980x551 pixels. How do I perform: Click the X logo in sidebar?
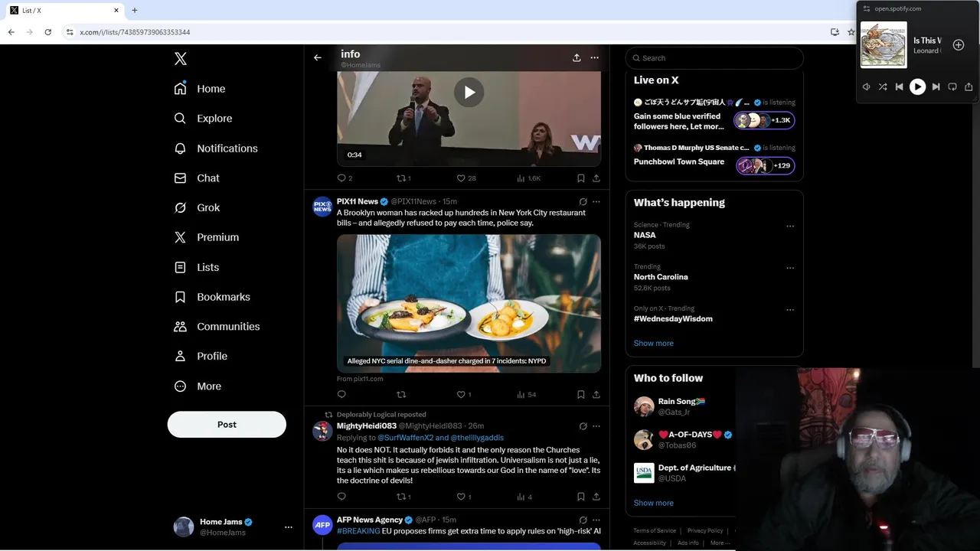coord(181,59)
